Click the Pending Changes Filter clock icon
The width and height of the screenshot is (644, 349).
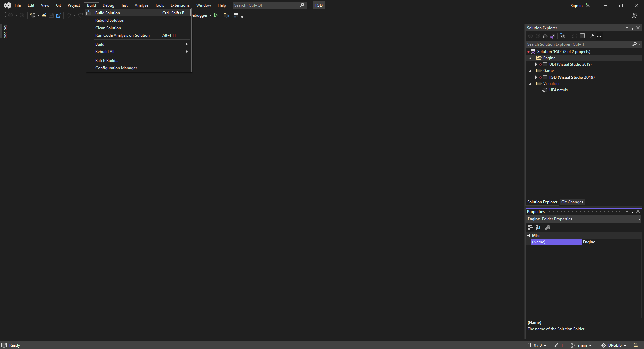563,36
